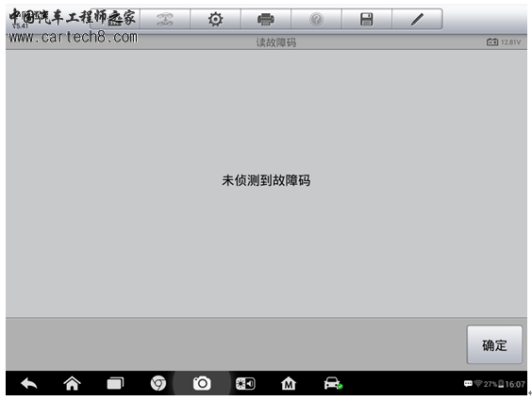Select the pencil edit icon
This screenshot has width=532, height=401.
tap(417, 19)
